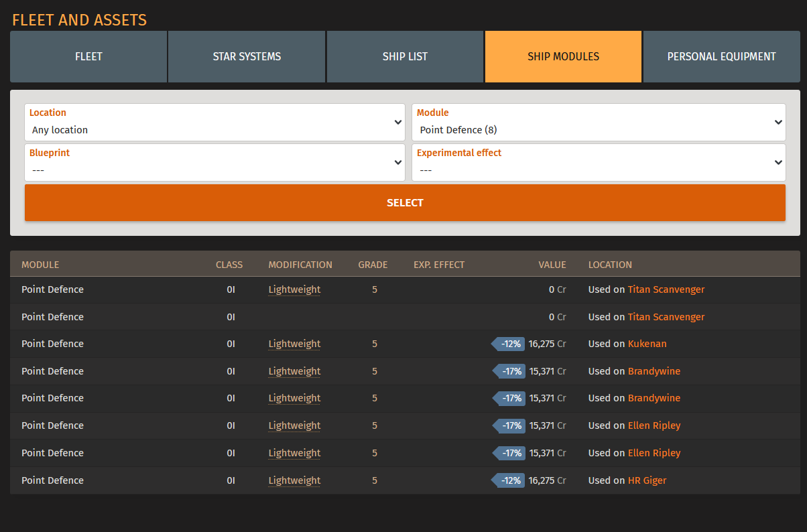Click the GRADE column header

click(373, 265)
